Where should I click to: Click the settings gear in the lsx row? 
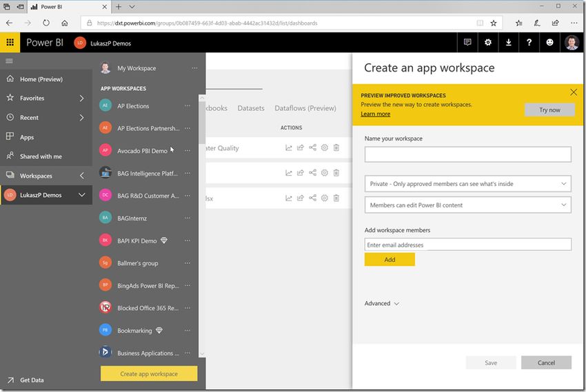(x=325, y=198)
